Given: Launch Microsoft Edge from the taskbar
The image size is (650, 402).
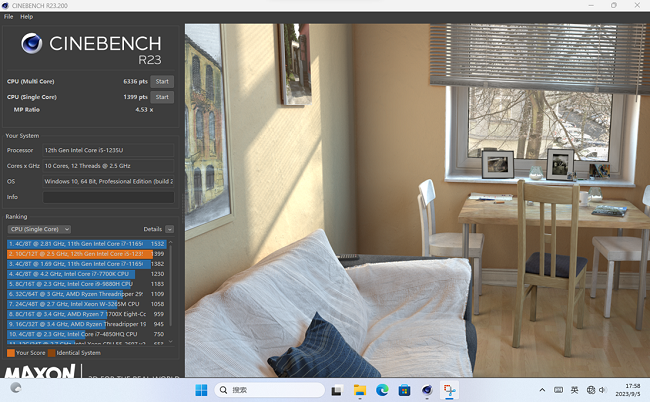Looking at the screenshot, I should tap(382, 389).
